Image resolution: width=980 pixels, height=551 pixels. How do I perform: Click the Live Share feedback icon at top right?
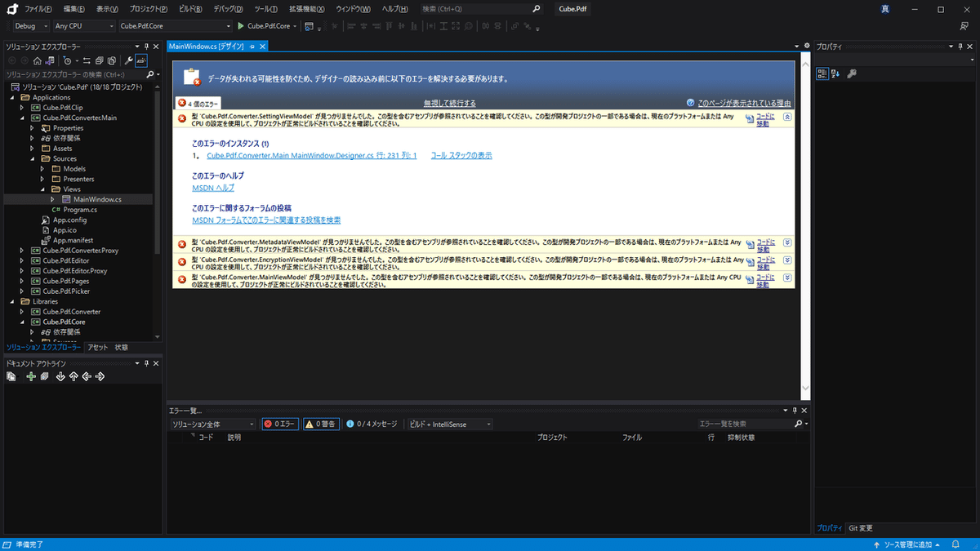coord(964,26)
